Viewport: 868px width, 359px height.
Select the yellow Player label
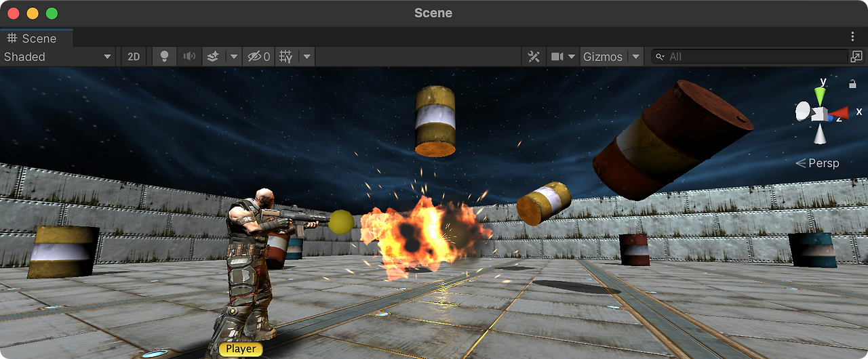click(x=241, y=350)
